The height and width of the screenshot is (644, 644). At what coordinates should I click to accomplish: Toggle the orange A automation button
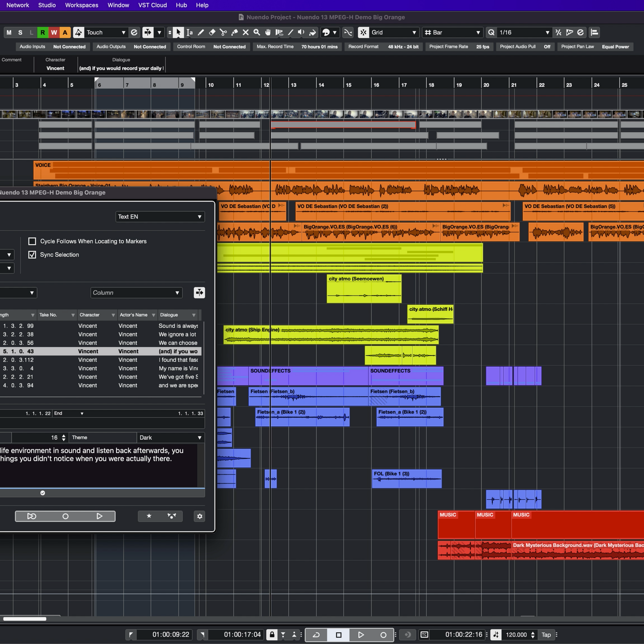click(x=65, y=33)
